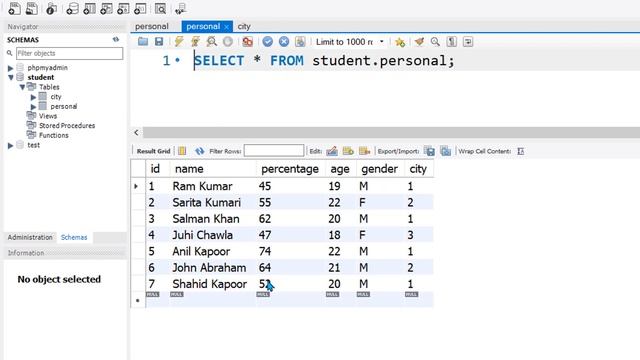
Task: Click the Result Grid button
Action: 153,151
